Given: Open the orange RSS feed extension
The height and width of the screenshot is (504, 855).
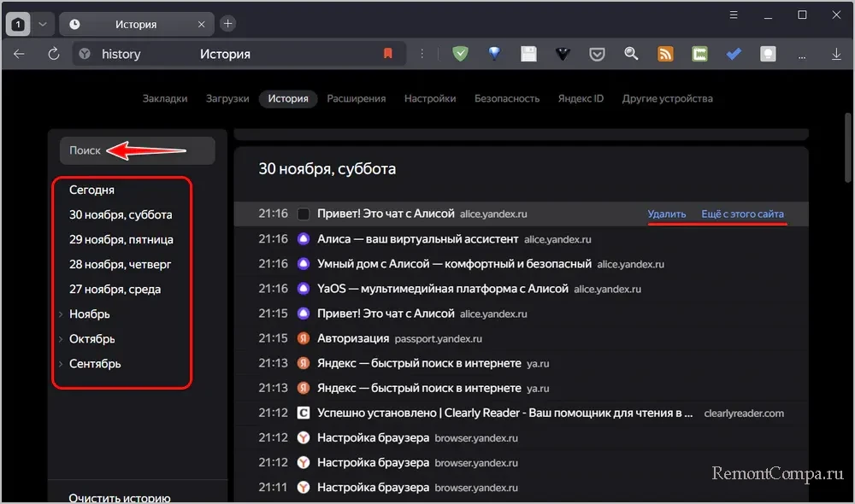Looking at the screenshot, I should pos(665,54).
